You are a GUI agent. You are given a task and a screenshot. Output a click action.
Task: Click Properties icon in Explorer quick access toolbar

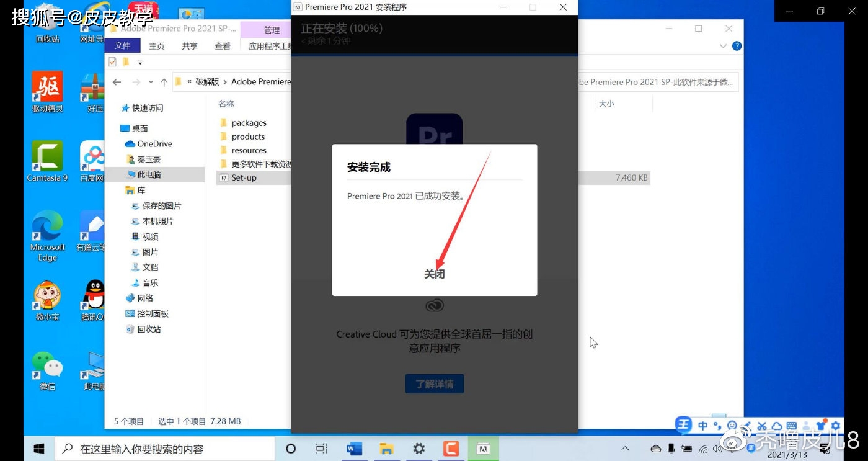(112, 62)
